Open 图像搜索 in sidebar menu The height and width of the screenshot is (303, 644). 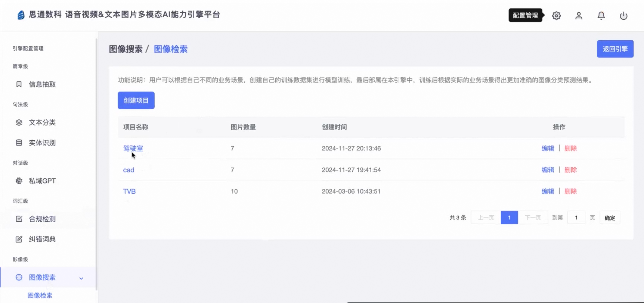[x=42, y=277]
